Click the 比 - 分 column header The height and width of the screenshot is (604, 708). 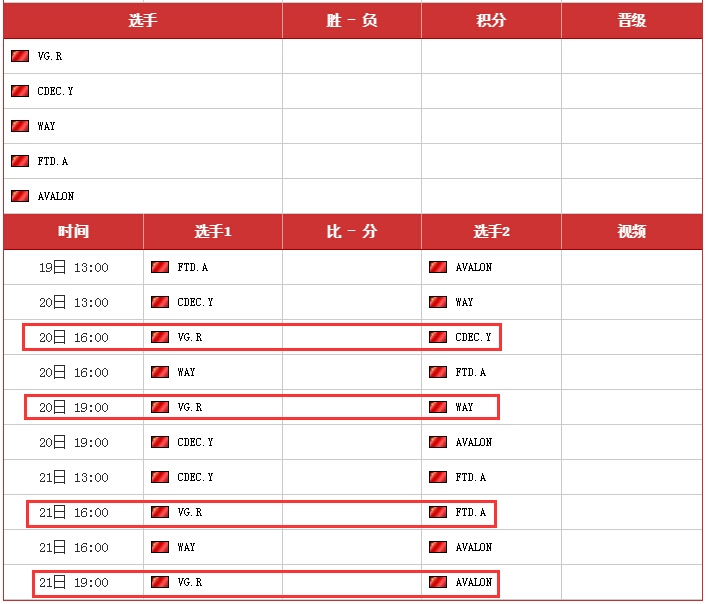click(352, 232)
